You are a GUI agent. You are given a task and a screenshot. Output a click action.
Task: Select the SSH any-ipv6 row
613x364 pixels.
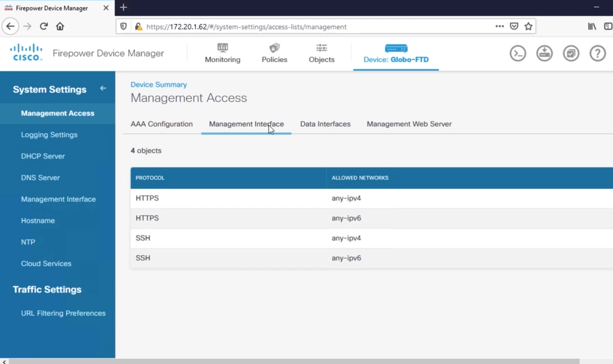click(x=372, y=258)
